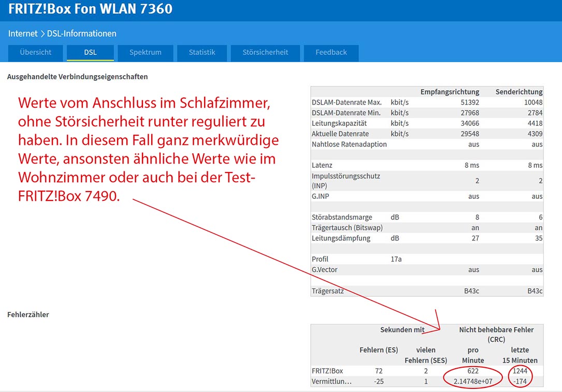Open the Statistik tab
This screenshot has width=562, height=392.
[201, 52]
